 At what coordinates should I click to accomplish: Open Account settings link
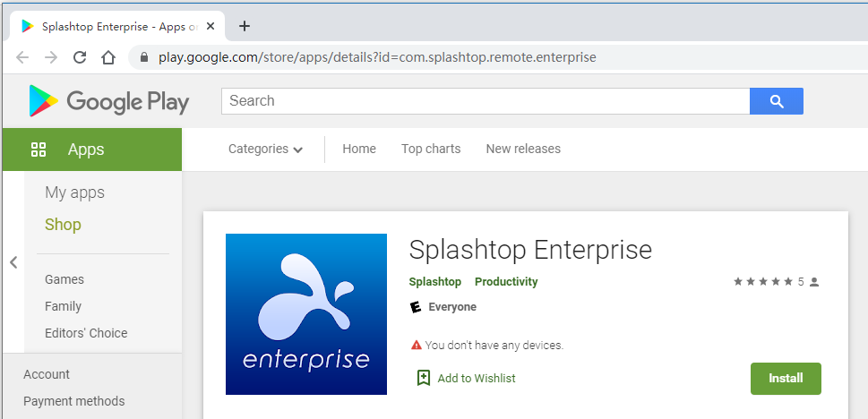coord(47,374)
